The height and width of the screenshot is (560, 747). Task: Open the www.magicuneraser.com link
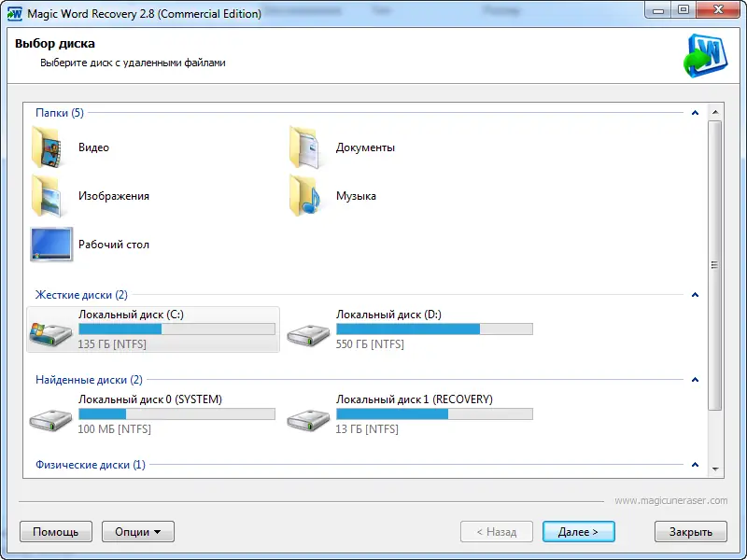670,500
